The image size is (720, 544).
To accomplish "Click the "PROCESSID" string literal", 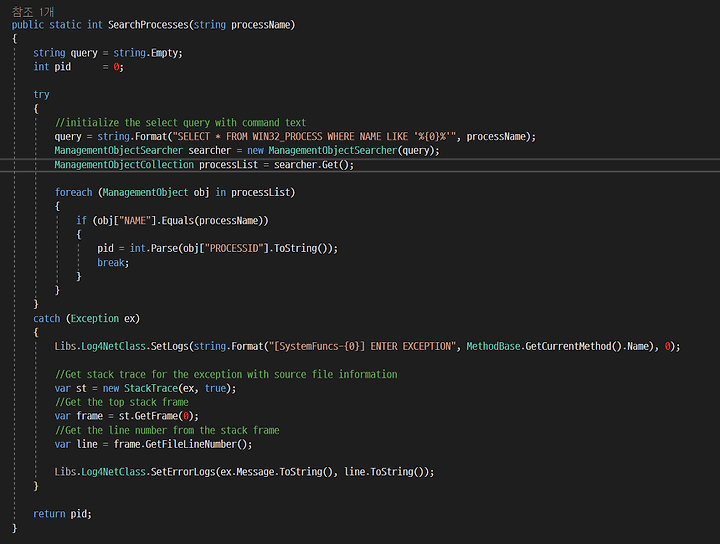I will coord(234,248).
